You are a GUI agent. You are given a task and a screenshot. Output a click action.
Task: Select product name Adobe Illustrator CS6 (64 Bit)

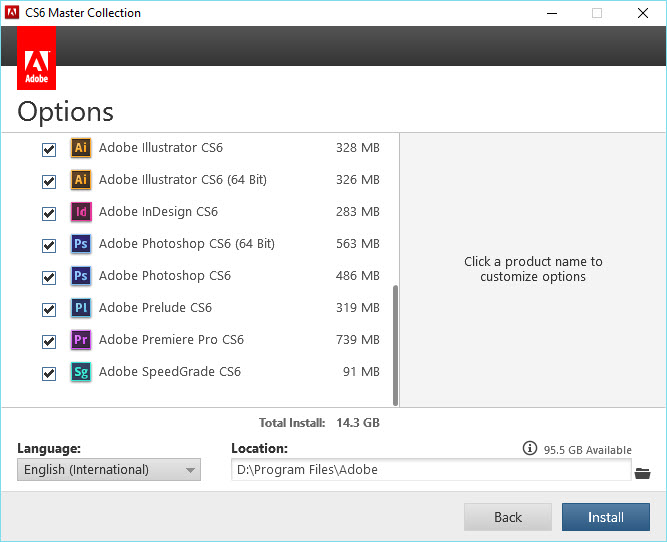[x=183, y=180]
